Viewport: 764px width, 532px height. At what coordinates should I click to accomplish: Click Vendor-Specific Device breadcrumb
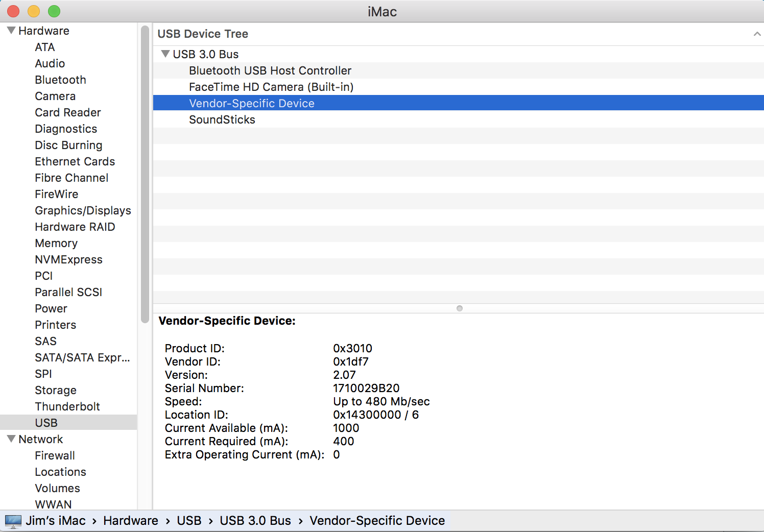point(377,521)
